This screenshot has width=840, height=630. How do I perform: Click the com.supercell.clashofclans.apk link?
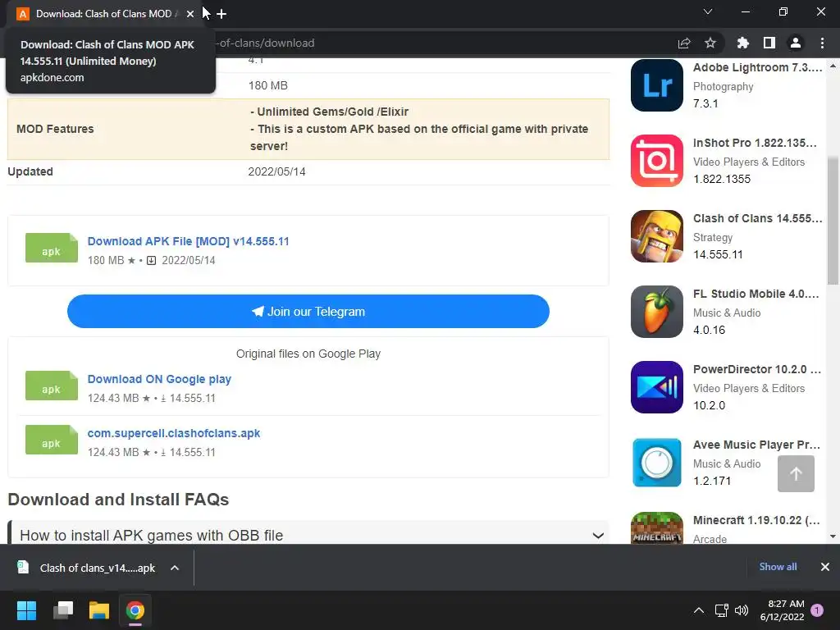click(174, 433)
